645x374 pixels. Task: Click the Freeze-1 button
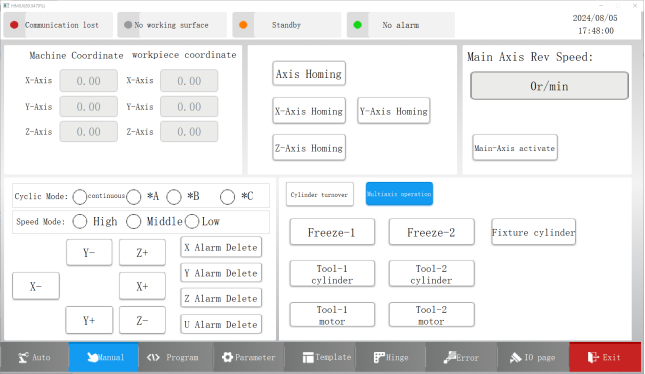click(x=332, y=232)
